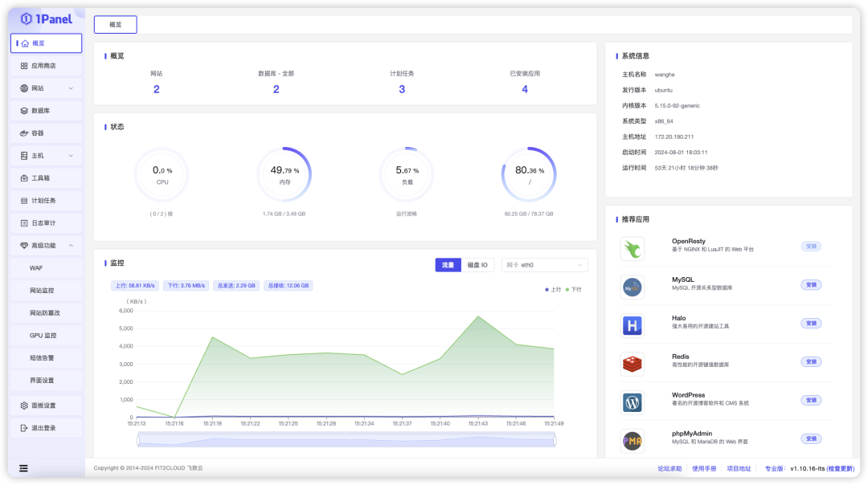The height and width of the screenshot is (485, 868).
Task: Click the Redis app icon under 推荐应用
Action: (633, 361)
